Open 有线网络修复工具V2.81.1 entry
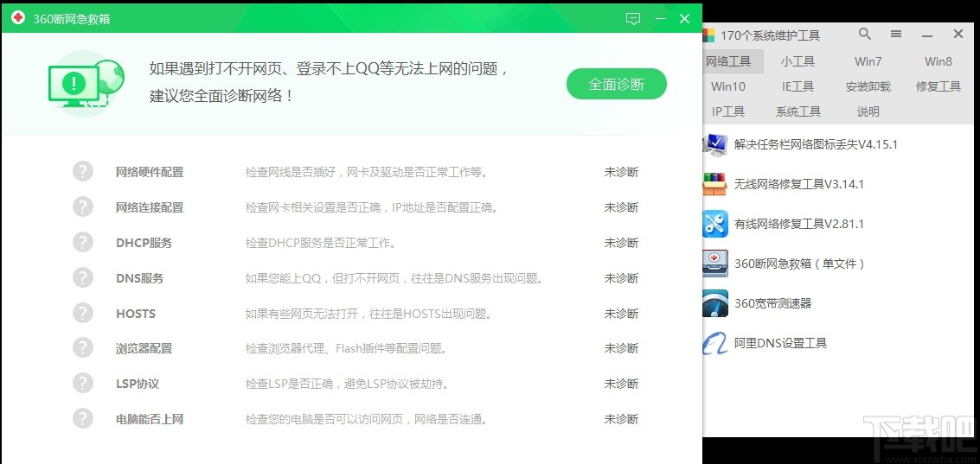This screenshot has width=980, height=464. click(x=798, y=224)
